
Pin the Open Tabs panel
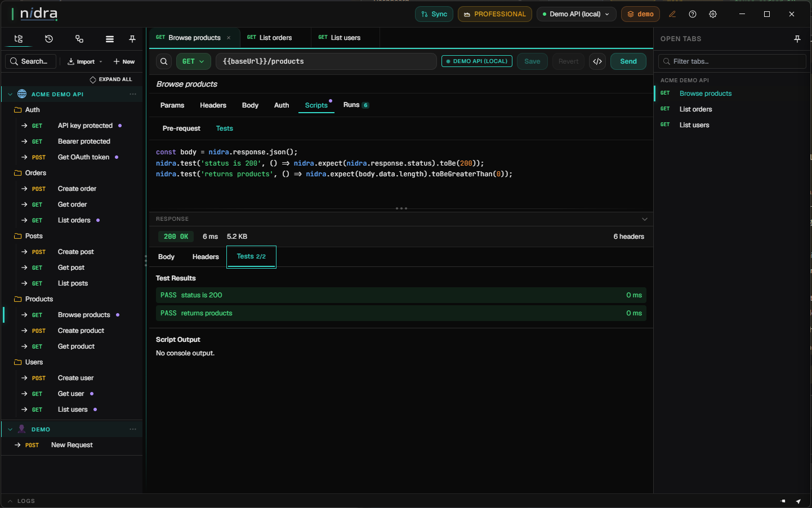click(797, 39)
